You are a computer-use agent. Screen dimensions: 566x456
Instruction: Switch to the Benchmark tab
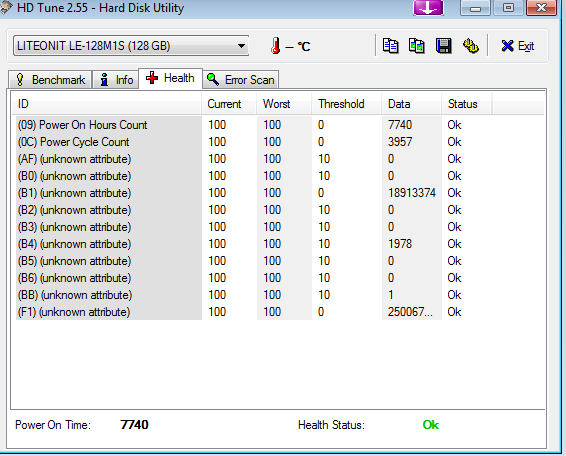[50, 79]
